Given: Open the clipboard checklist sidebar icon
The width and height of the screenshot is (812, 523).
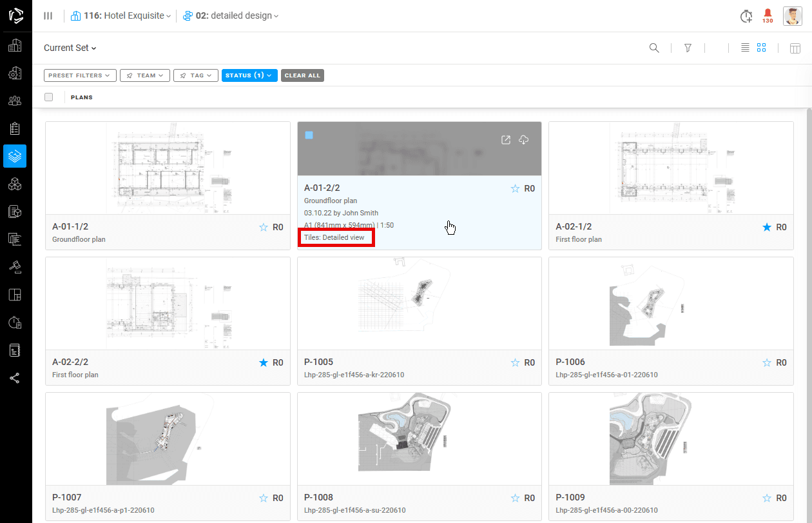Looking at the screenshot, I should click(15, 128).
